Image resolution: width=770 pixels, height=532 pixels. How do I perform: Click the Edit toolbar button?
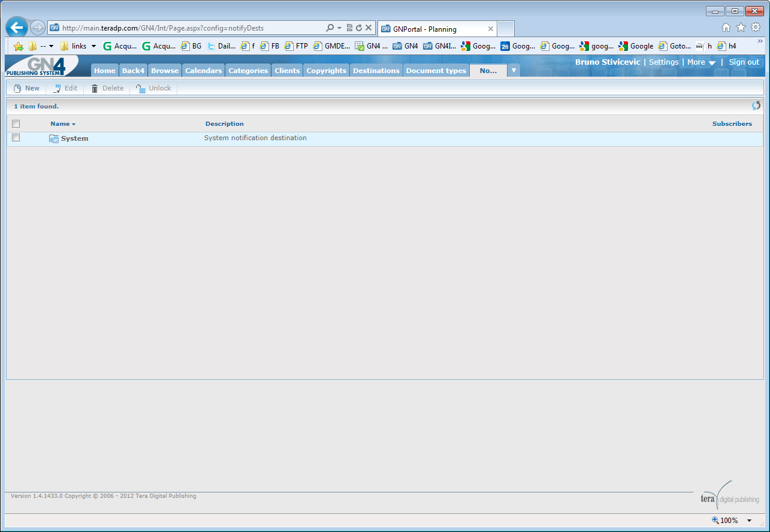[x=65, y=88]
